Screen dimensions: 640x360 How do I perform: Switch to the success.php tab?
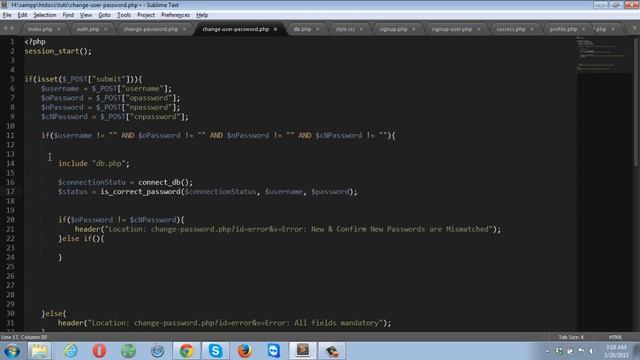[511, 29]
